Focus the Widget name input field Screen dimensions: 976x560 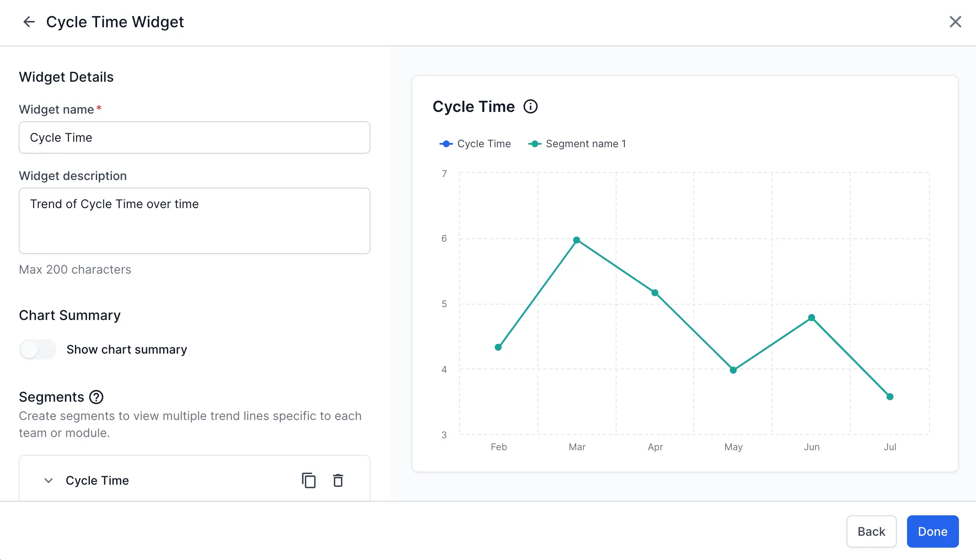point(195,137)
